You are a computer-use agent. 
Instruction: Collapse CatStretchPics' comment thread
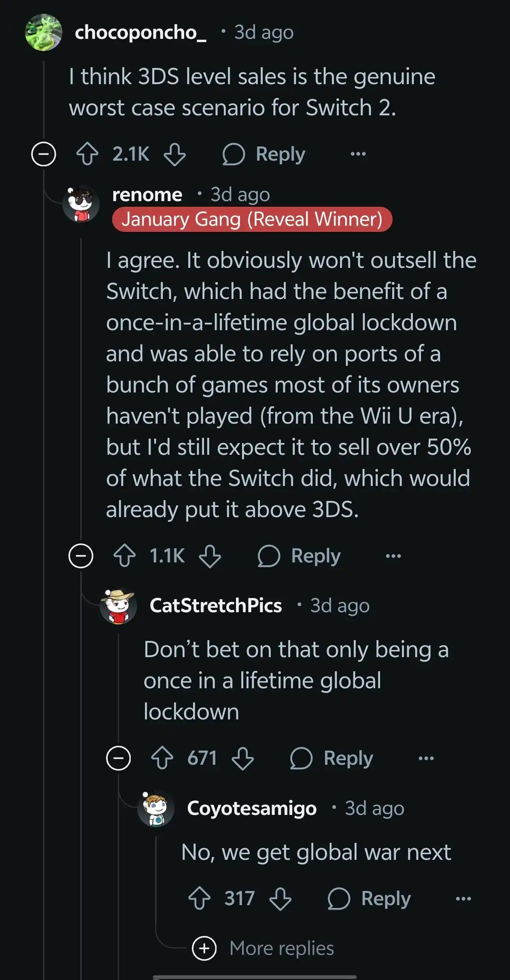[119, 757]
